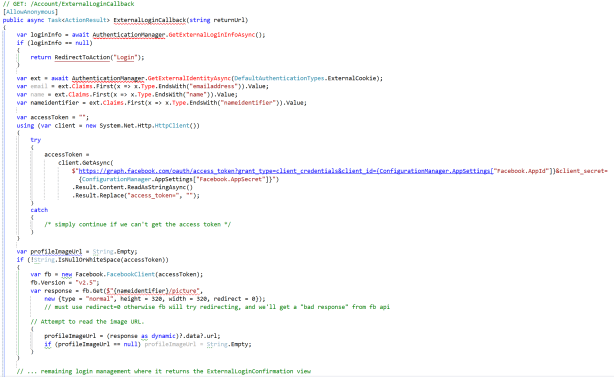Viewport: 614px width, 377px height.
Task: Click the "emailaddress" string literal
Action: point(213,87)
